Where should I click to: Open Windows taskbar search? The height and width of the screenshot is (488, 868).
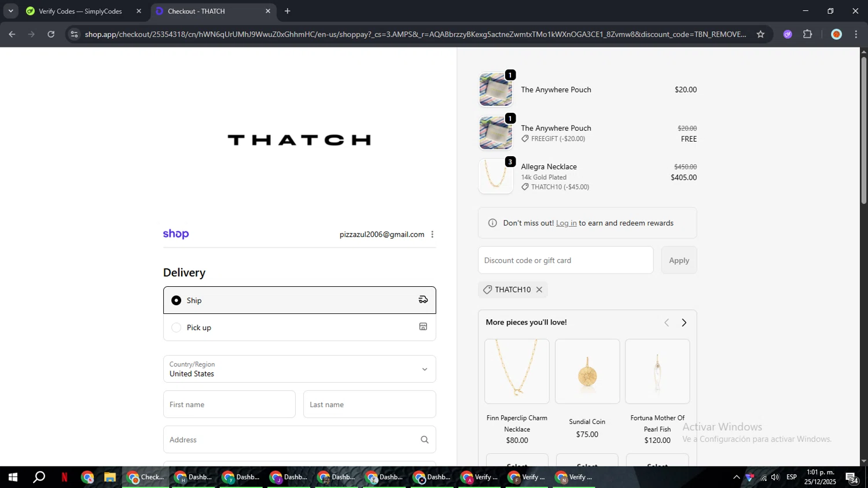coord(39,477)
